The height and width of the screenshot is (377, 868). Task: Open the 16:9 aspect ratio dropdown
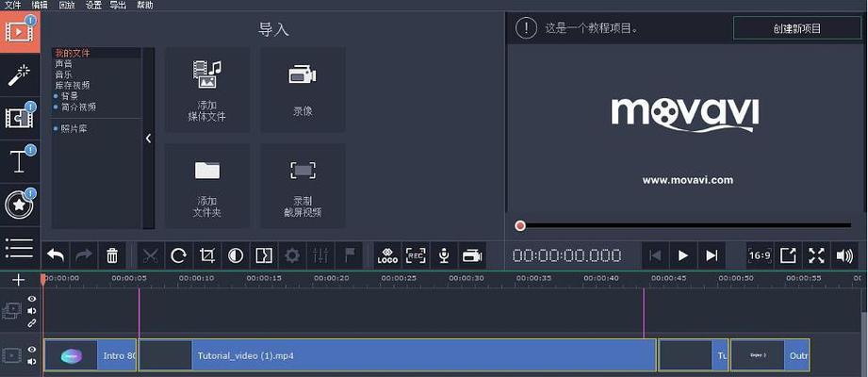pos(760,255)
